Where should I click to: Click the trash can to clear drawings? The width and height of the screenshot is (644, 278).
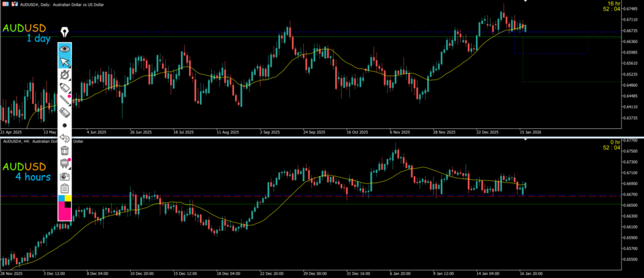65,150
